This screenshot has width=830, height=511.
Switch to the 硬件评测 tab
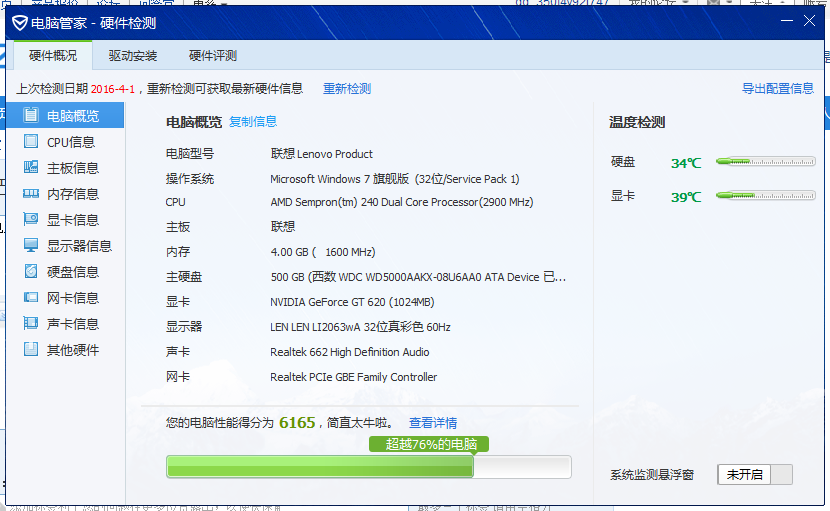click(213, 56)
